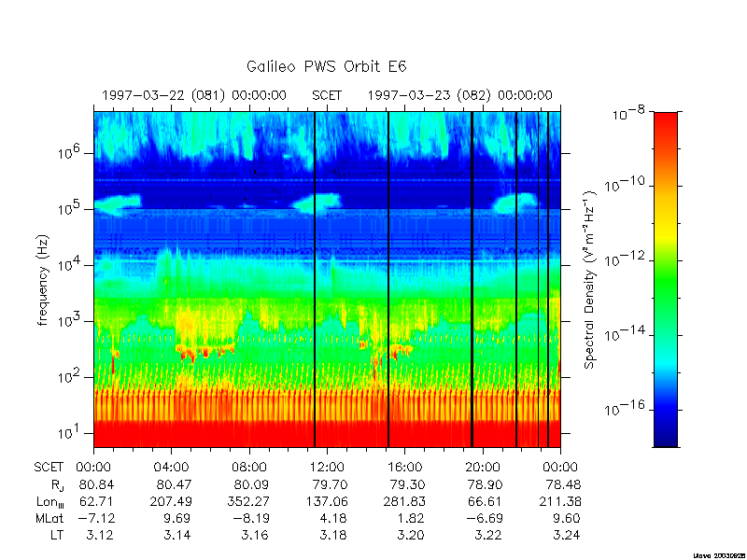Select the local time value 3.12
Viewport: 747px width, 560px height.
(100, 535)
